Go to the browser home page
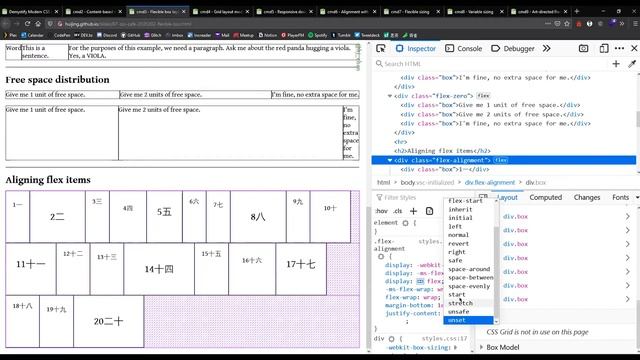640x360 pixels. 38,24
